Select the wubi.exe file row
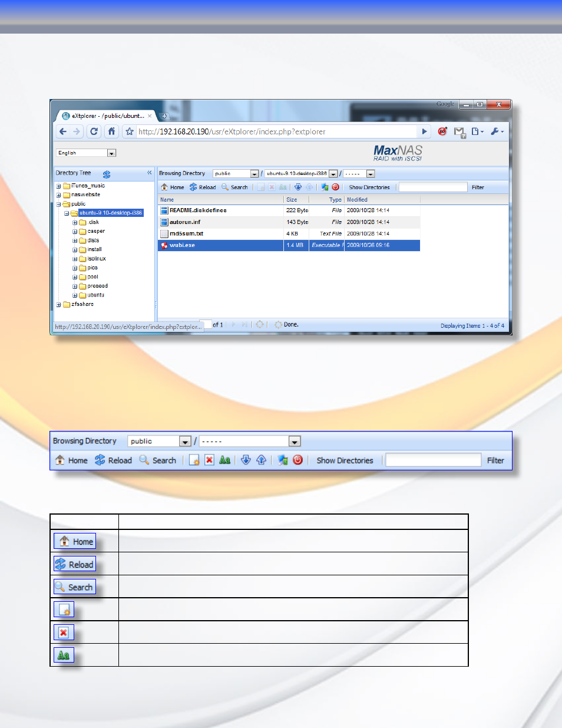562x728 pixels. tap(289, 245)
